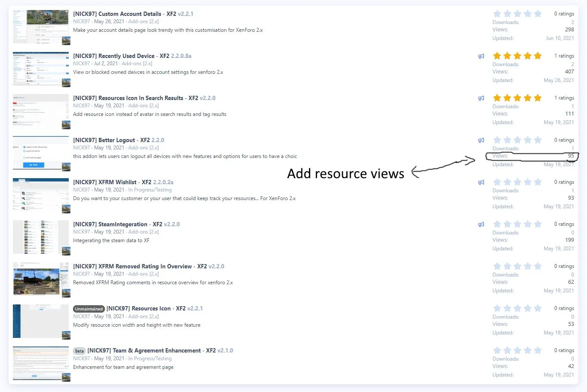Image resolution: width=587 pixels, height=392 pixels.
Task: Click megaphone icon for SteamIntegeration resource
Action: click(x=481, y=225)
